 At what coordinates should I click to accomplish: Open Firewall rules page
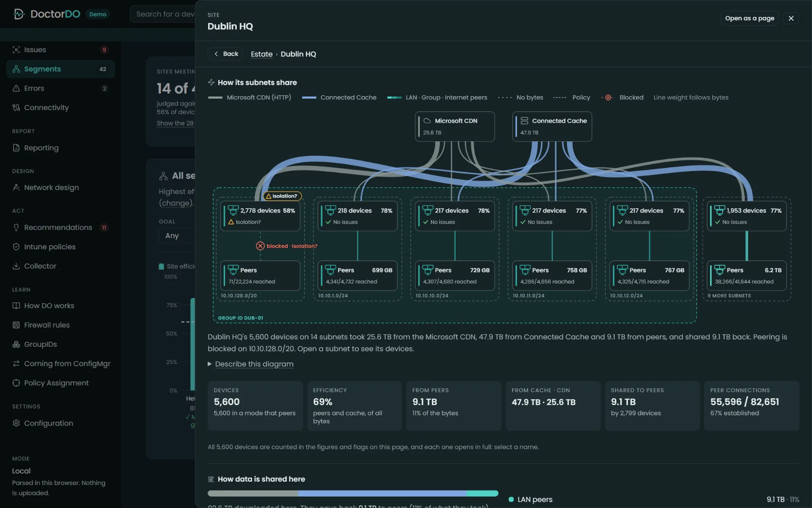[x=60, y=325]
